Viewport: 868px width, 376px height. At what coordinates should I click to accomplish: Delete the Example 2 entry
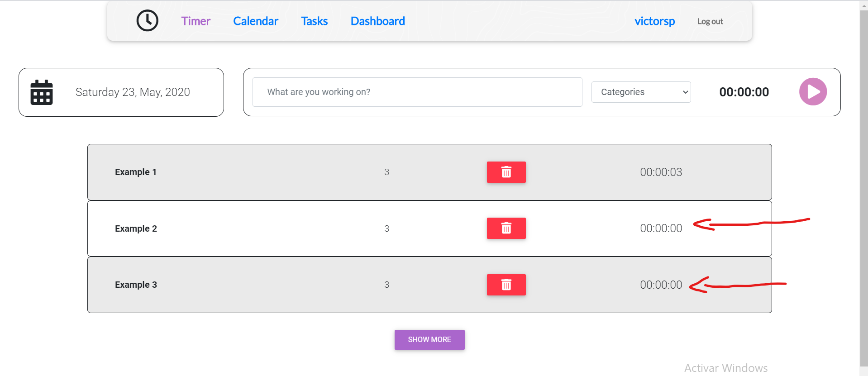click(506, 228)
